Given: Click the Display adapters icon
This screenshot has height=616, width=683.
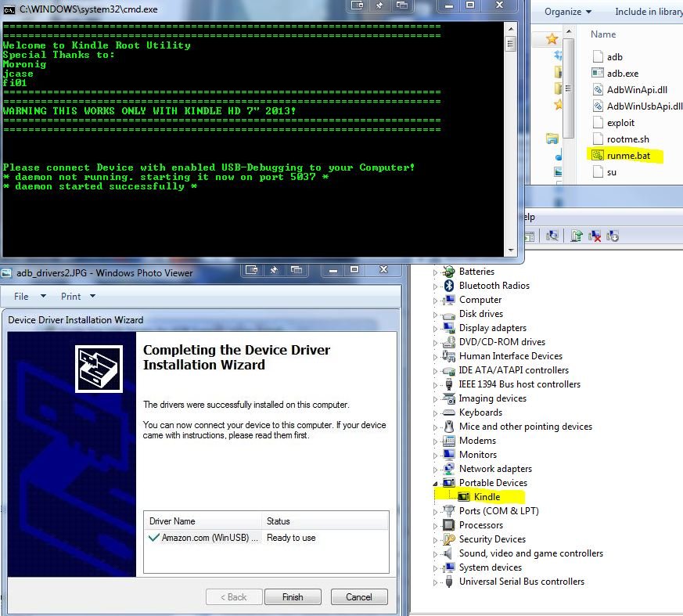Looking at the screenshot, I should click(x=448, y=328).
